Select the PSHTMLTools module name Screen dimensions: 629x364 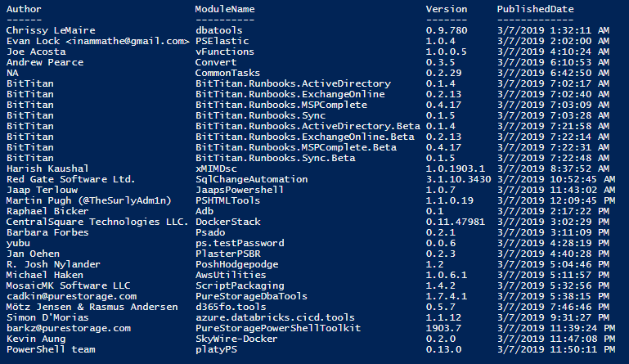pos(227,200)
